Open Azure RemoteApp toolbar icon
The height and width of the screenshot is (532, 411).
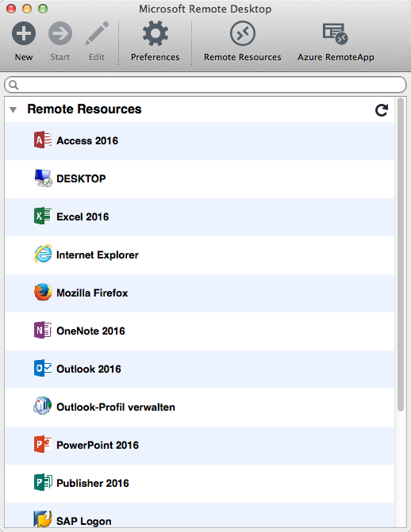(x=336, y=33)
